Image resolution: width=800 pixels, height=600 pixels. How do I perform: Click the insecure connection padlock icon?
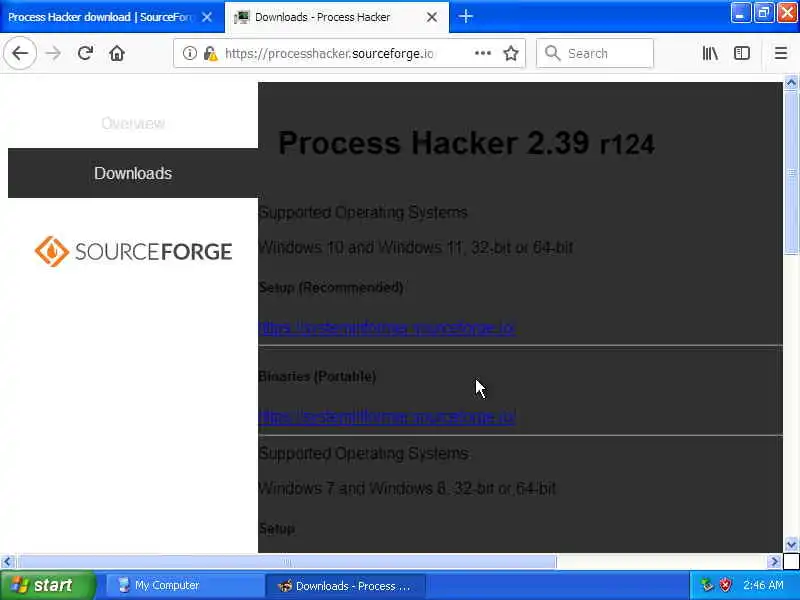coord(210,53)
